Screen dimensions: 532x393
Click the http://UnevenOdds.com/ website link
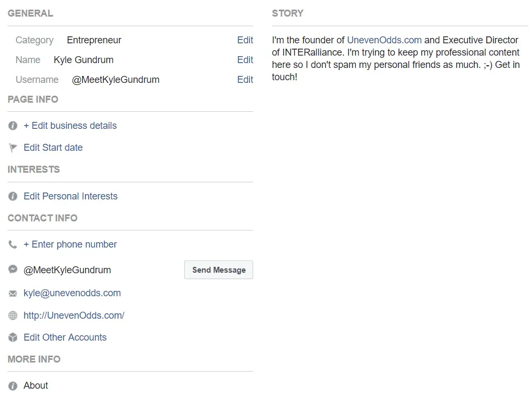click(74, 315)
